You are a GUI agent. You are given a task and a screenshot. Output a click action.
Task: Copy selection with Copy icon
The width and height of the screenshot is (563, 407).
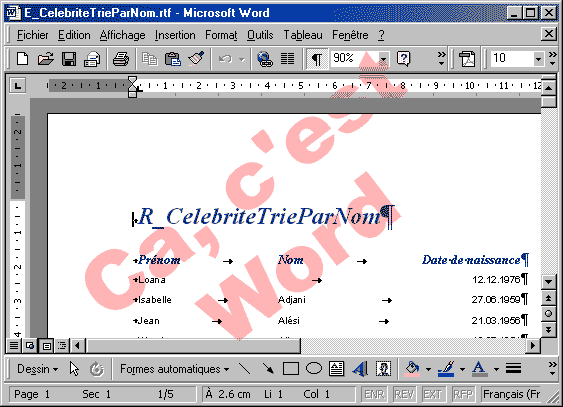(149, 59)
